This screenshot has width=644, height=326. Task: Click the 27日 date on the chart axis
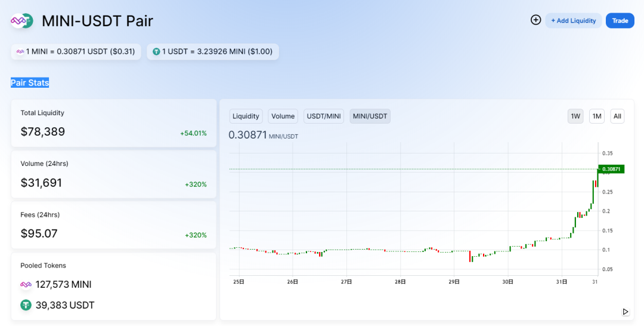coord(346,282)
